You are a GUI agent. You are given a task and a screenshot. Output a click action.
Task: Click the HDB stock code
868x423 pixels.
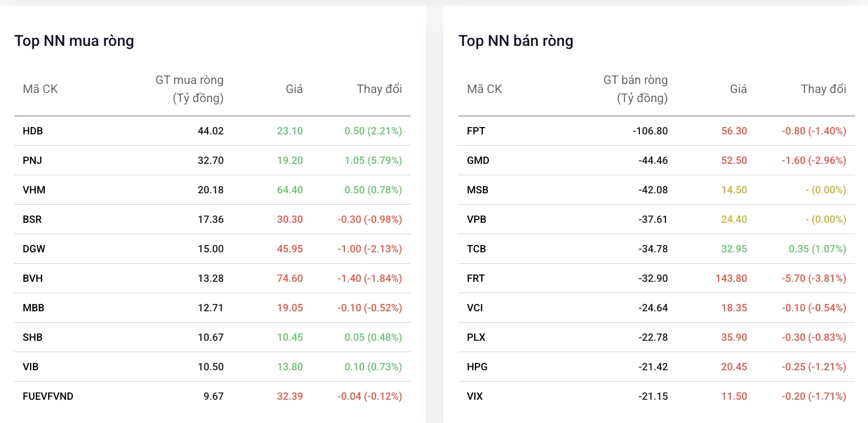tap(33, 131)
